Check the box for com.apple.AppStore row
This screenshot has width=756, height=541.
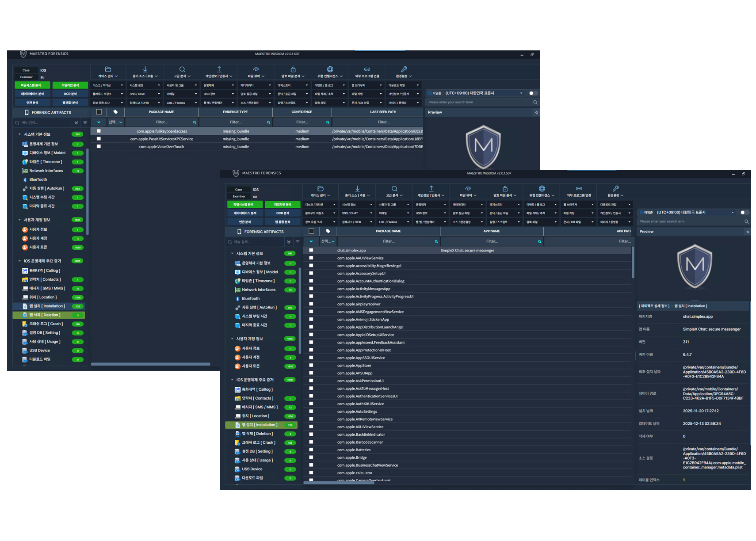311,366
